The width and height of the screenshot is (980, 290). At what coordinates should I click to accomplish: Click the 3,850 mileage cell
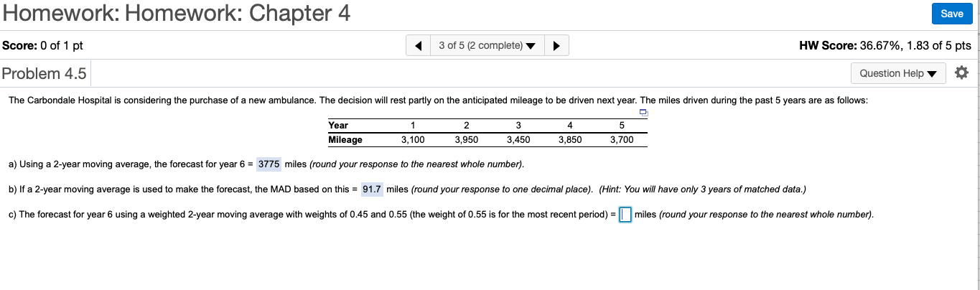pyautogui.click(x=570, y=140)
